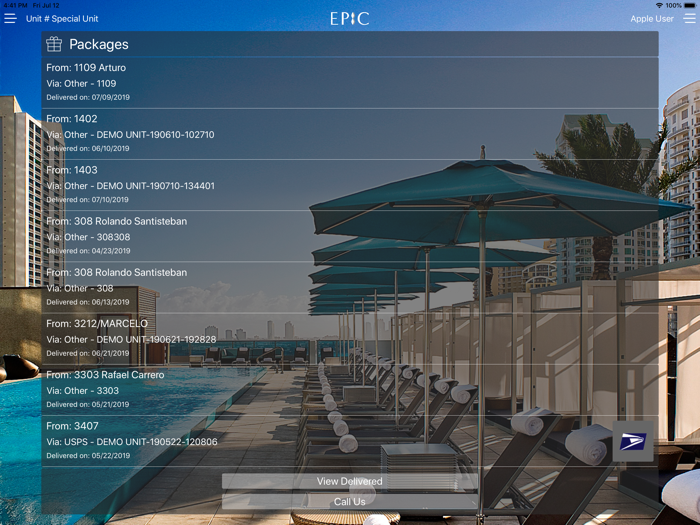Image resolution: width=700 pixels, height=525 pixels.
Task: Select Via: Other - DEMO UNIT-190621-192828
Action: pyautogui.click(x=131, y=340)
